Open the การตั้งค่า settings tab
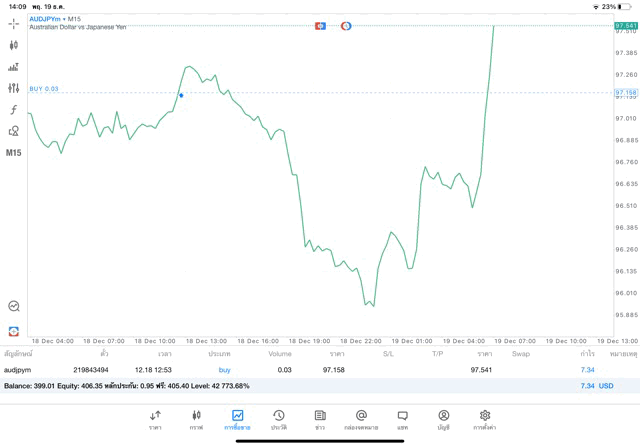The width and height of the screenshot is (640, 447). 485,420
